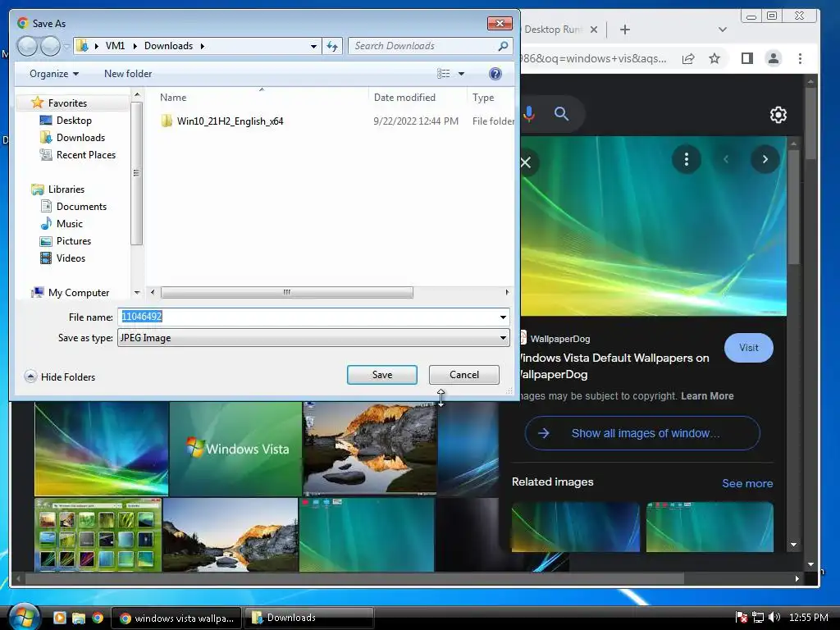840x630 pixels.
Task: Open the Music library
Action: pos(69,223)
